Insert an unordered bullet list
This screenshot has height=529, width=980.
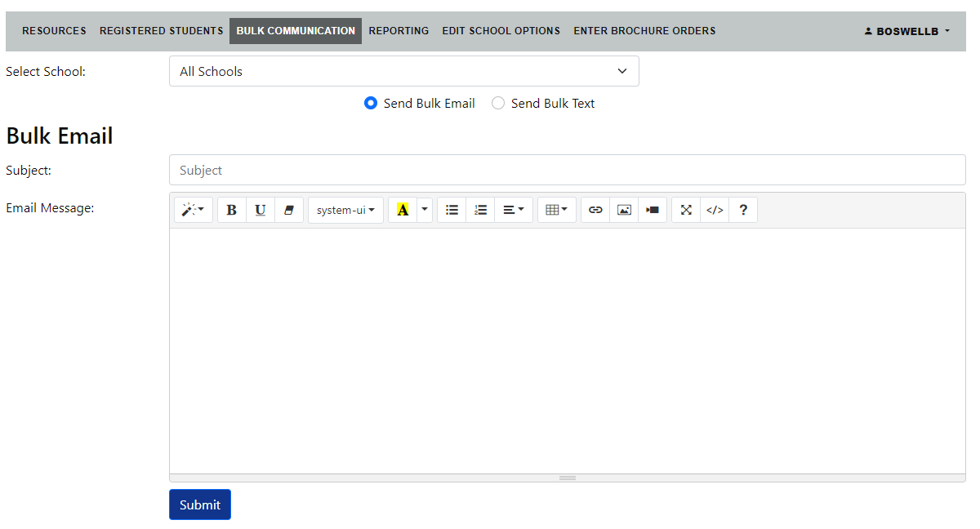[x=452, y=210]
